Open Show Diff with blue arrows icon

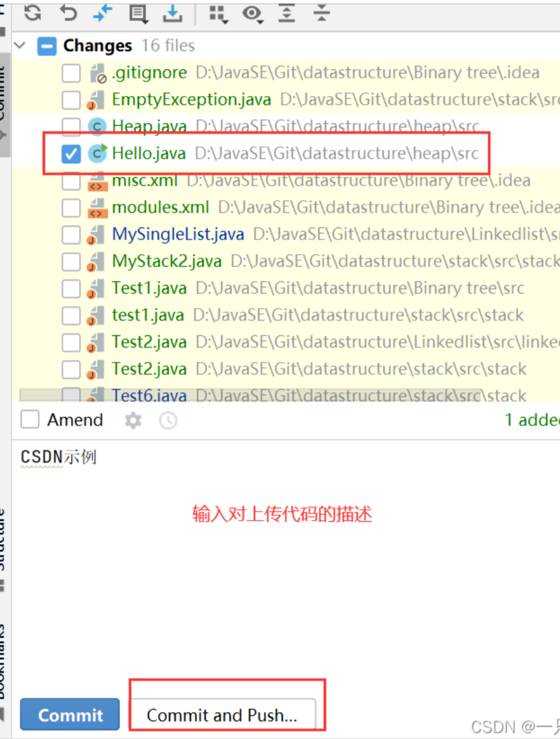103,13
